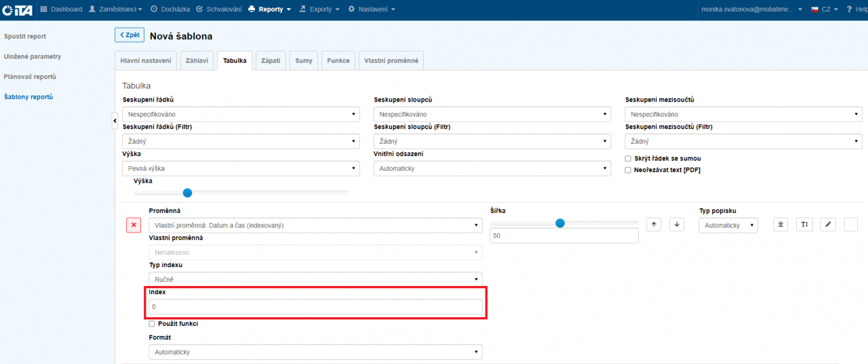Check the Neořezávat text [PDF] option
This screenshot has height=364, width=868.
[628, 170]
